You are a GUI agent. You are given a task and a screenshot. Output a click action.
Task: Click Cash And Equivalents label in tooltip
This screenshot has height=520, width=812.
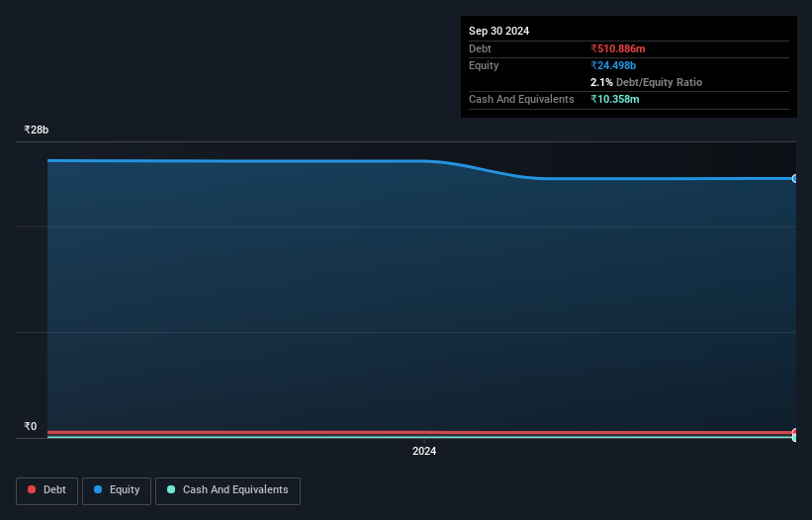click(x=521, y=99)
